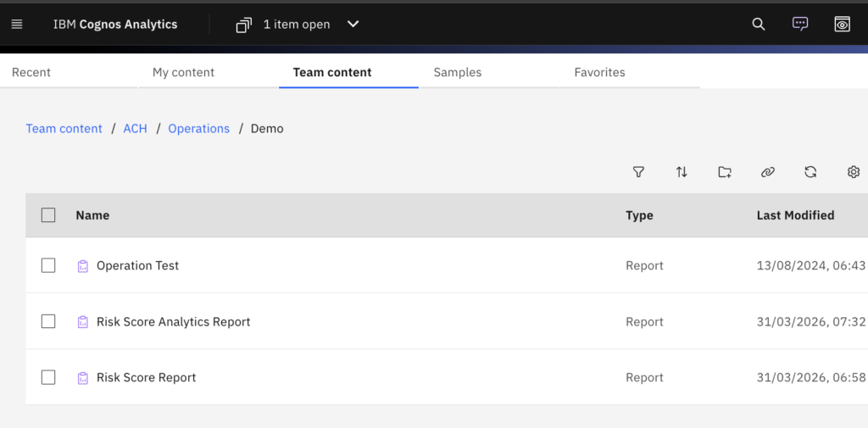Navigate to ACH breadcrumb link

click(x=135, y=129)
